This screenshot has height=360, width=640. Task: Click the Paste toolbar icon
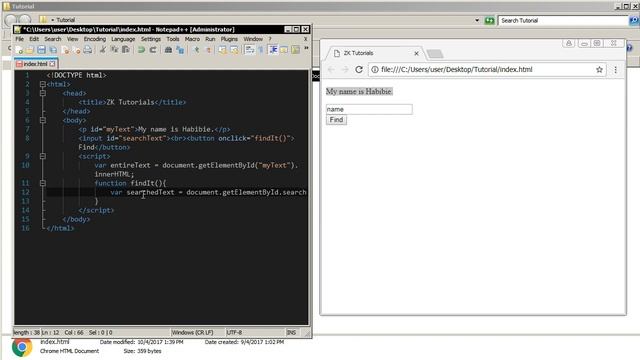pyautogui.click(x=126, y=50)
